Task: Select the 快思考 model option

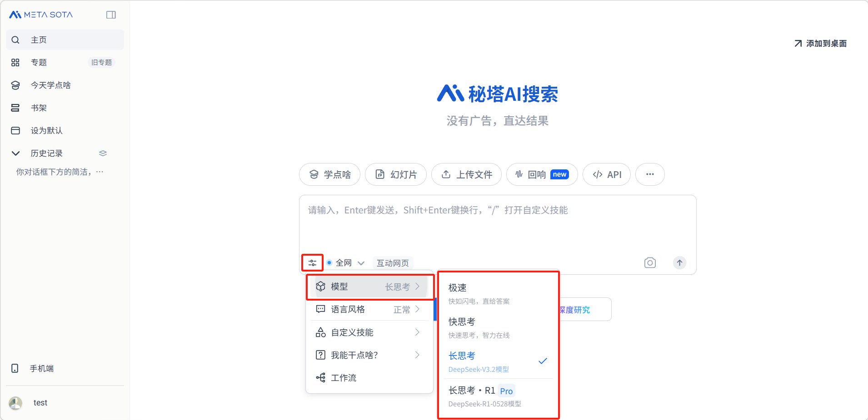Action: coord(498,328)
